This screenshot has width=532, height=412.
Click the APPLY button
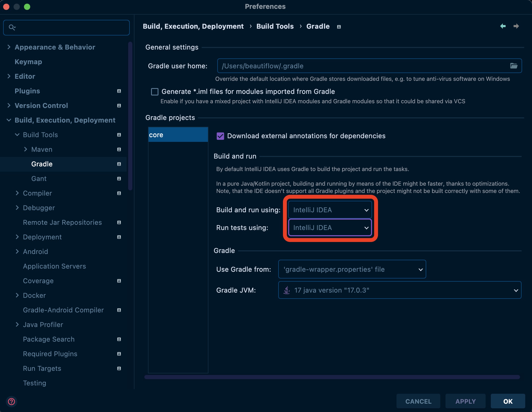click(x=465, y=401)
